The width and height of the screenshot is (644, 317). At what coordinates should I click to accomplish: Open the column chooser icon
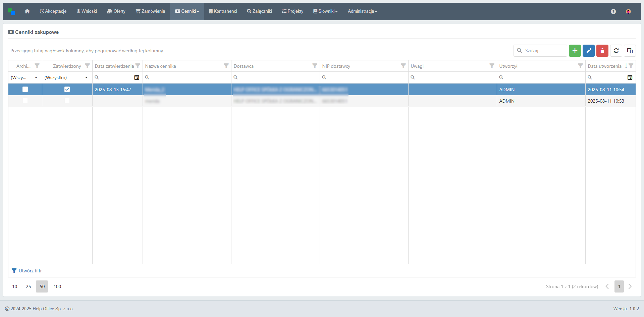(x=630, y=51)
